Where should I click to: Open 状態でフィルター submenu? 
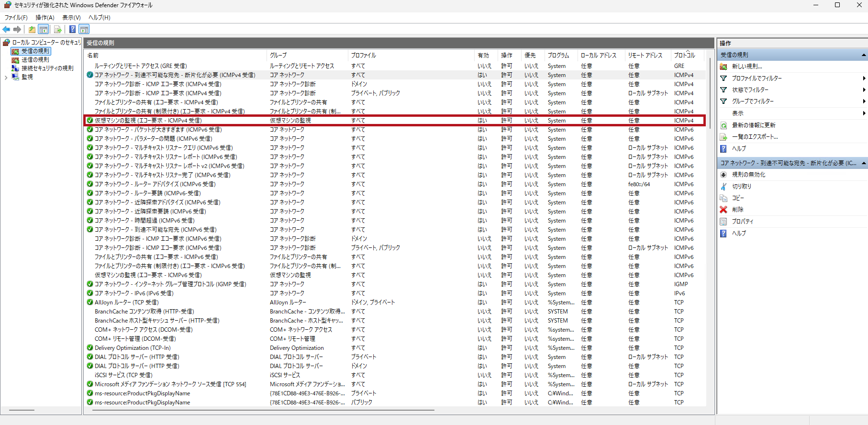pos(750,90)
